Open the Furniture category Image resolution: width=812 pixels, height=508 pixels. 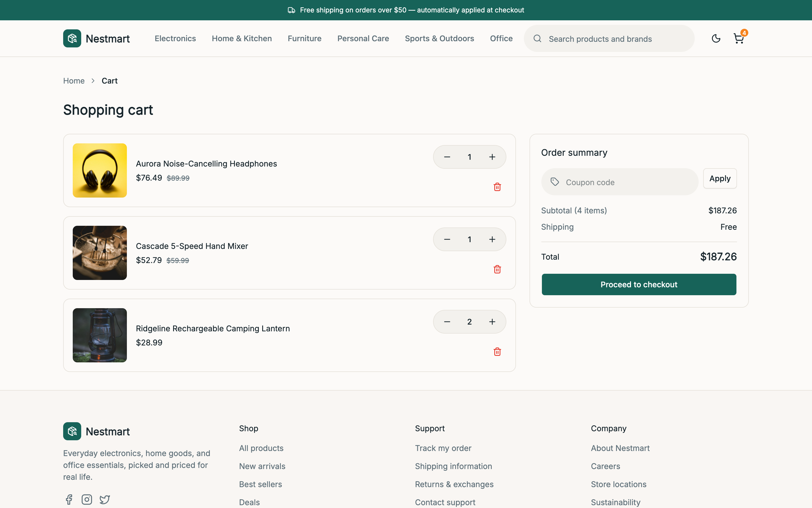tap(304, 38)
